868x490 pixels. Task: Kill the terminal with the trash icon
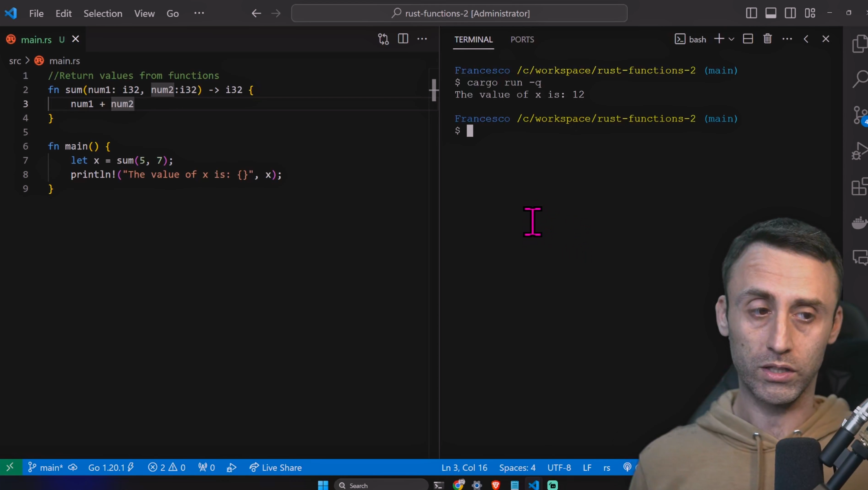click(x=767, y=39)
